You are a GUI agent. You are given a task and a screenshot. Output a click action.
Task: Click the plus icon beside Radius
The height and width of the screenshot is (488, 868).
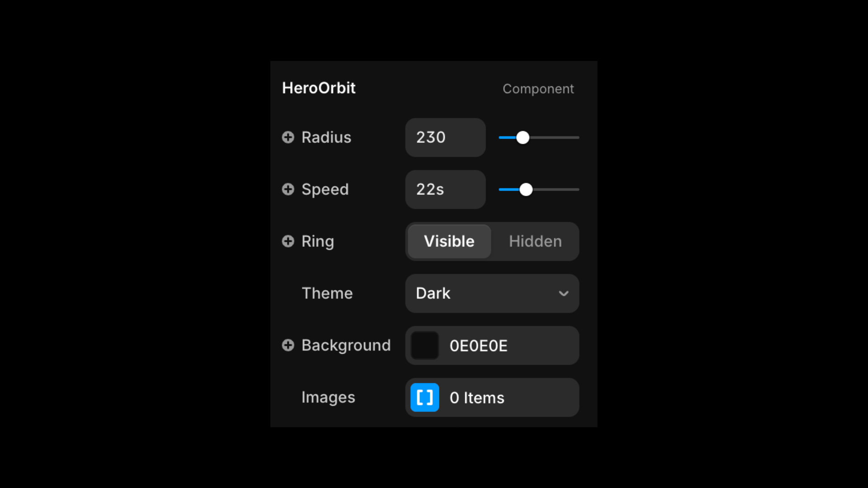pos(288,137)
